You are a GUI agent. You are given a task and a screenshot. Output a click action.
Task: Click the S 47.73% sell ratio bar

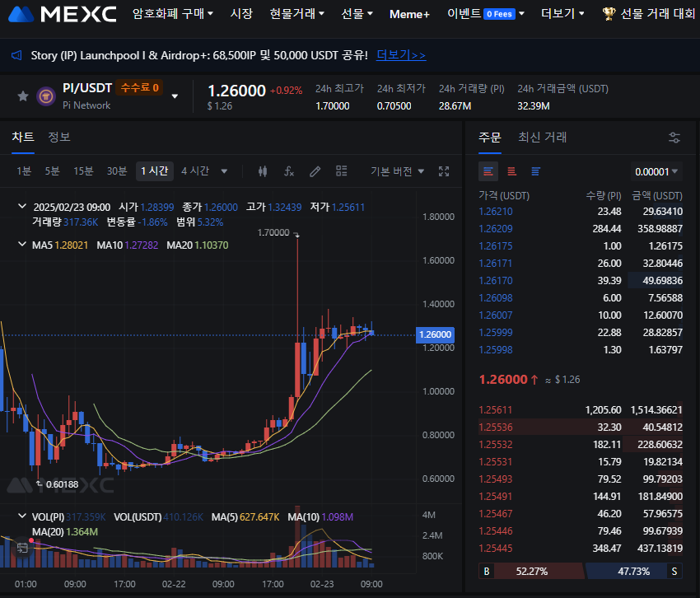tap(633, 571)
